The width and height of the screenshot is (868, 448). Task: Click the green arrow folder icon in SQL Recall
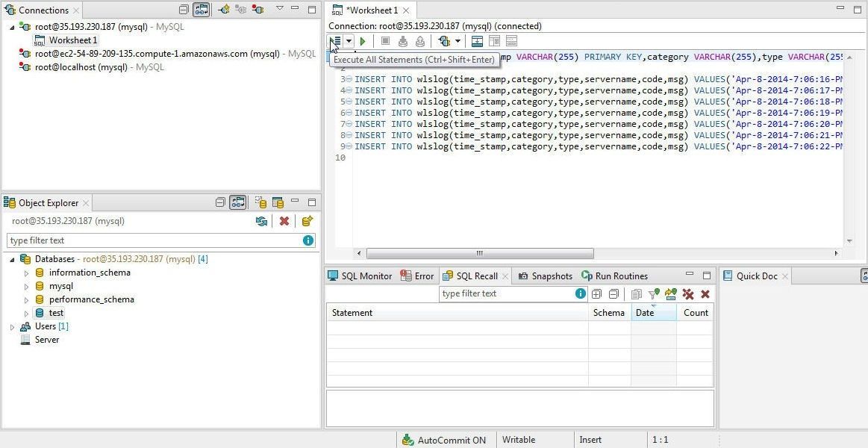(x=671, y=294)
